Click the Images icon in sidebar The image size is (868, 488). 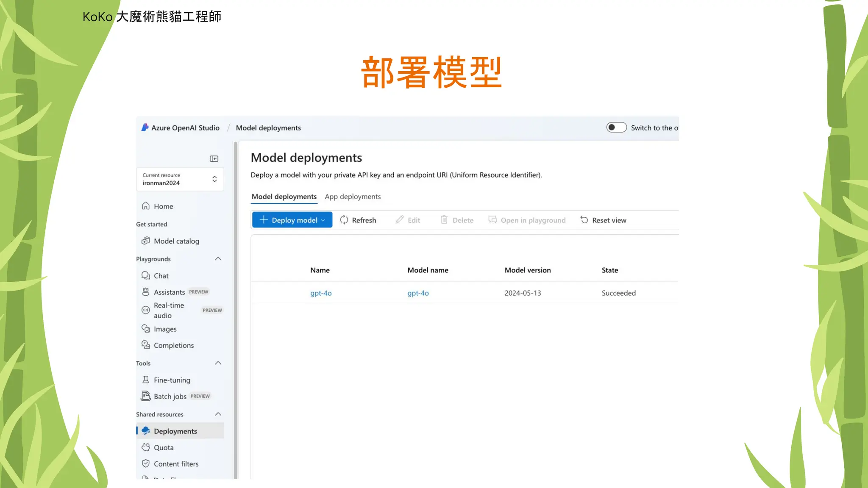point(145,329)
